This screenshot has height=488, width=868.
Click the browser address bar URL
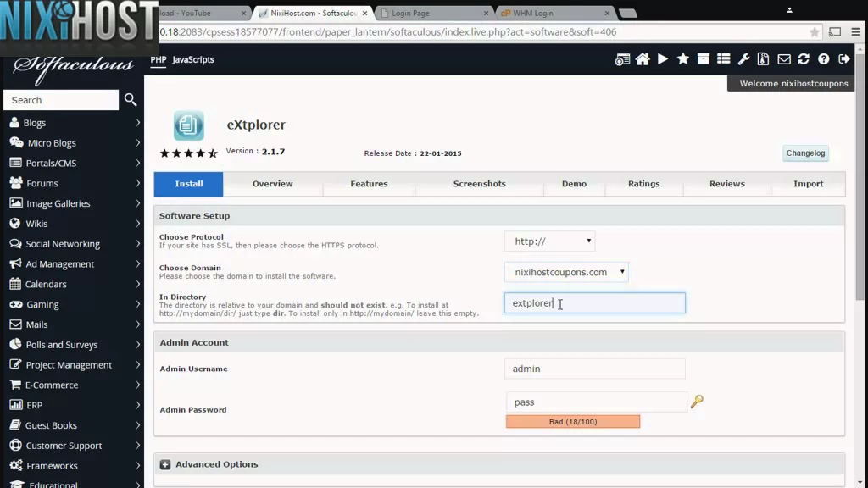(387, 32)
